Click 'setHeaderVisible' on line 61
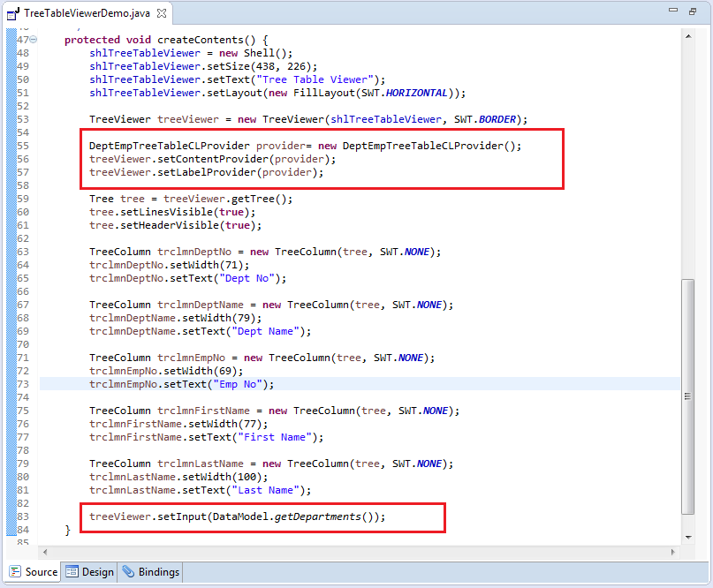 tap(170, 225)
